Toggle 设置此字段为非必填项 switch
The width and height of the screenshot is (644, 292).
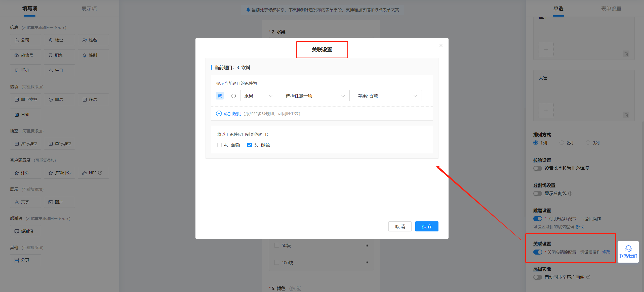click(538, 168)
